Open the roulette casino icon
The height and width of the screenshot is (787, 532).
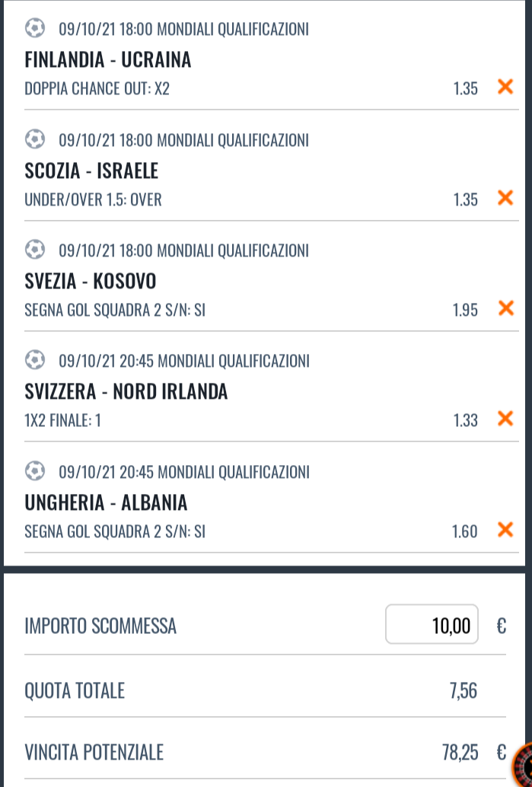pyautogui.click(x=522, y=766)
